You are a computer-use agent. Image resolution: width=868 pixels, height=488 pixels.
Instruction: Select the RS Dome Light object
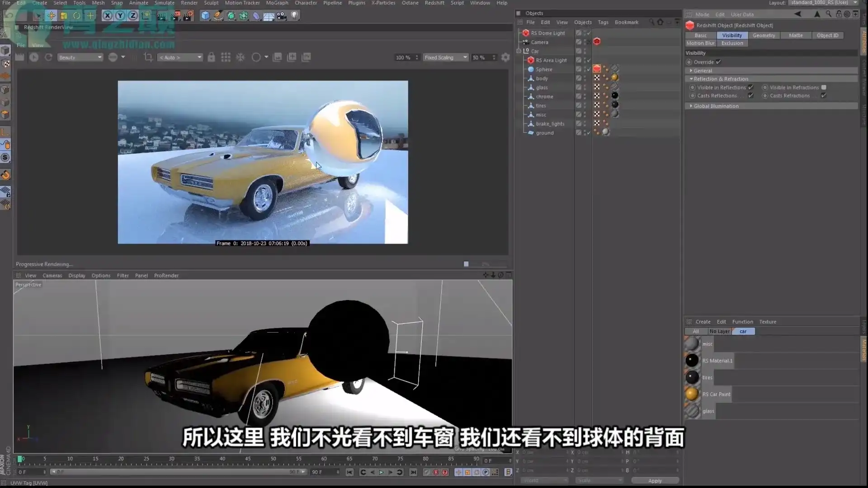coord(548,33)
